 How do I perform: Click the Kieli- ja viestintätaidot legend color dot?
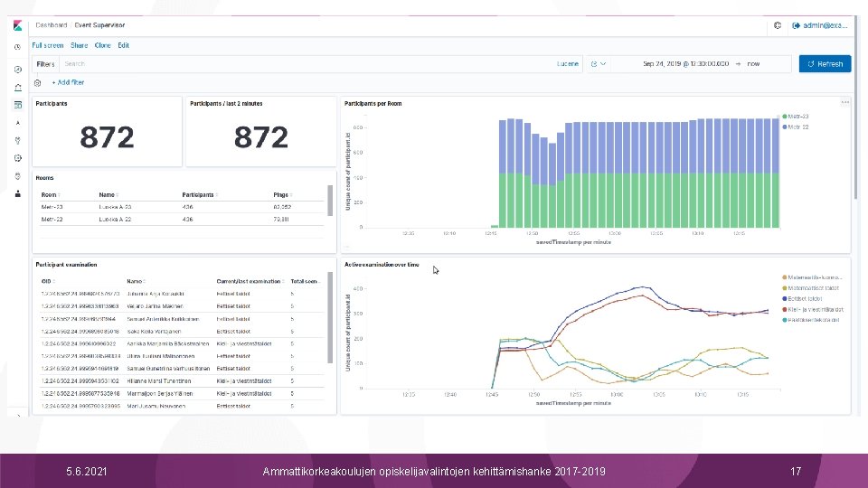[785, 310]
